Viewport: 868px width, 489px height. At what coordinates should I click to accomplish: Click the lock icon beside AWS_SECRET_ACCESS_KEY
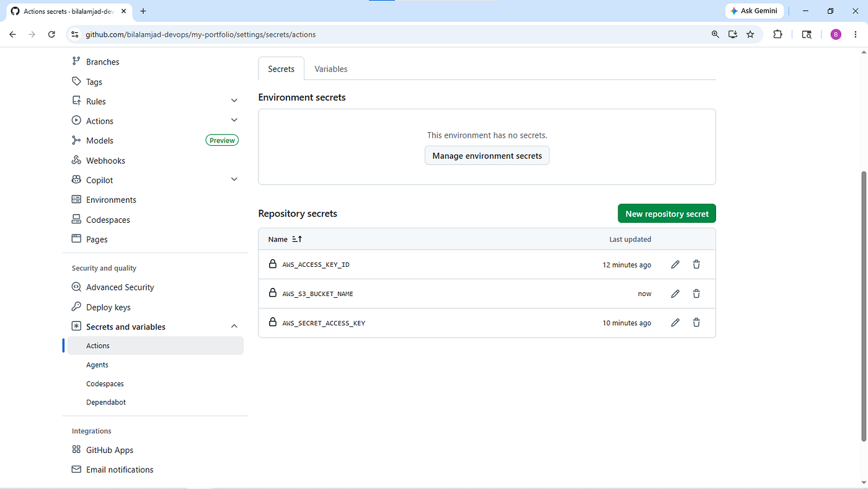[x=272, y=322]
